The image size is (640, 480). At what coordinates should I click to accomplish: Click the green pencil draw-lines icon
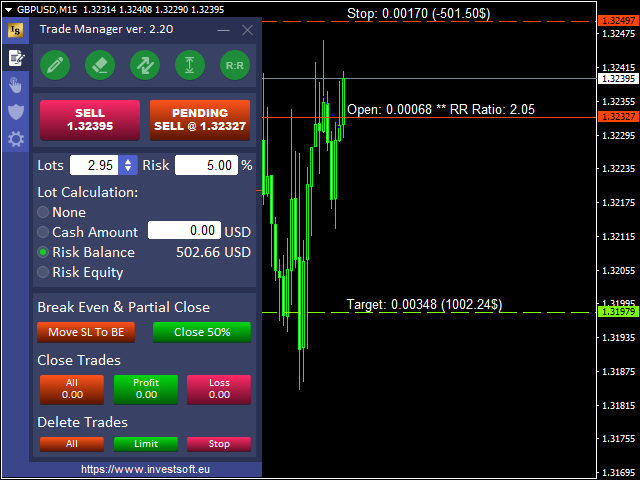click(54, 66)
